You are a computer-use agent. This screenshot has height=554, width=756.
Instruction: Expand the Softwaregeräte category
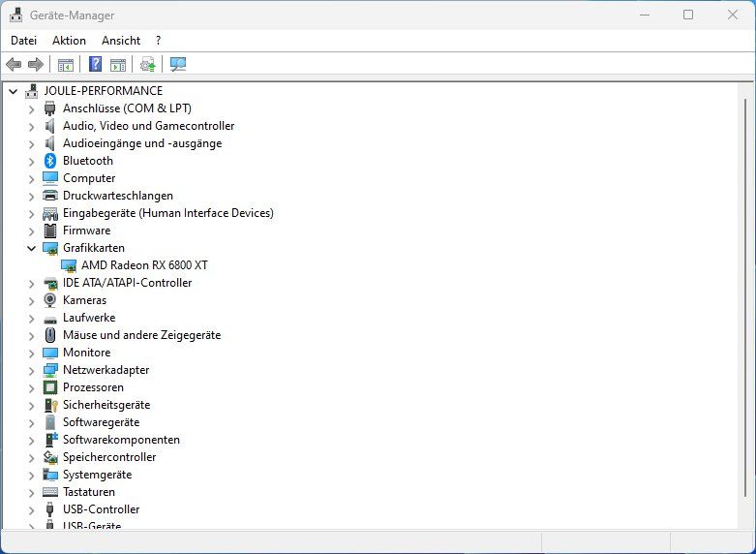(x=31, y=422)
